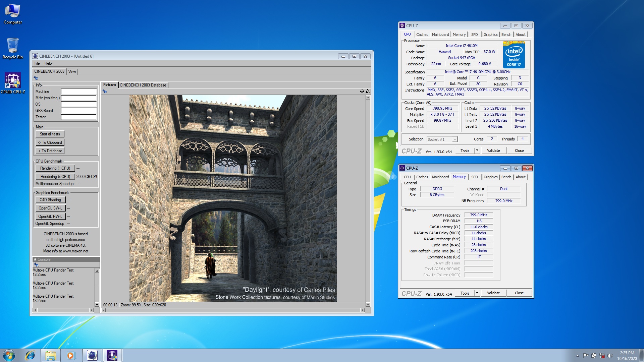Screen dimensions: 644x362
Task: Click console scrollbar down arrow
Action: (x=97, y=304)
